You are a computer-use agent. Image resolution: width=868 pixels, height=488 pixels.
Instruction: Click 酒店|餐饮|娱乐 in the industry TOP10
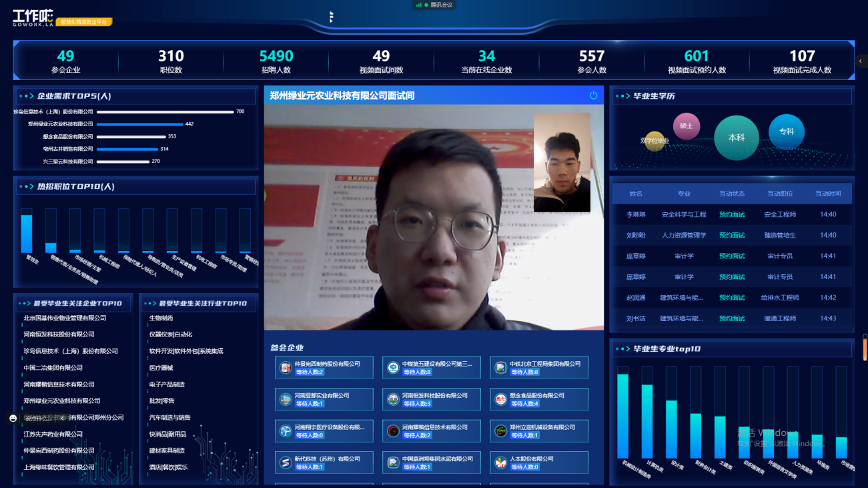(x=169, y=467)
